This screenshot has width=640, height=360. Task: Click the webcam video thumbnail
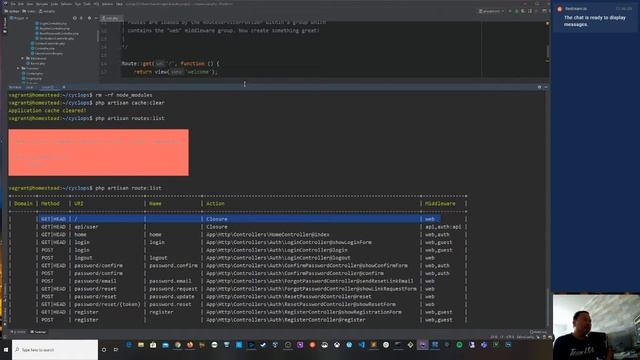(x=596, y=327)
